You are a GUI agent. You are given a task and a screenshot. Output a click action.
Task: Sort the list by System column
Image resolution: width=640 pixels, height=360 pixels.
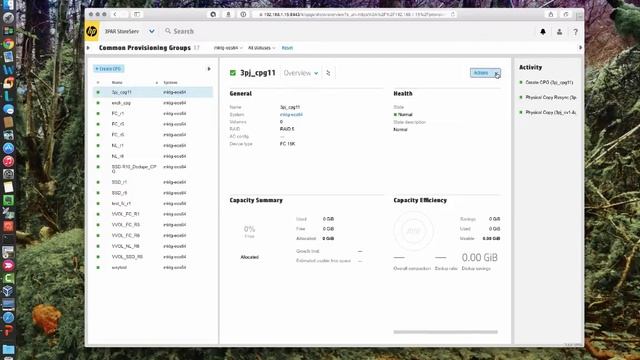point(170,82)
